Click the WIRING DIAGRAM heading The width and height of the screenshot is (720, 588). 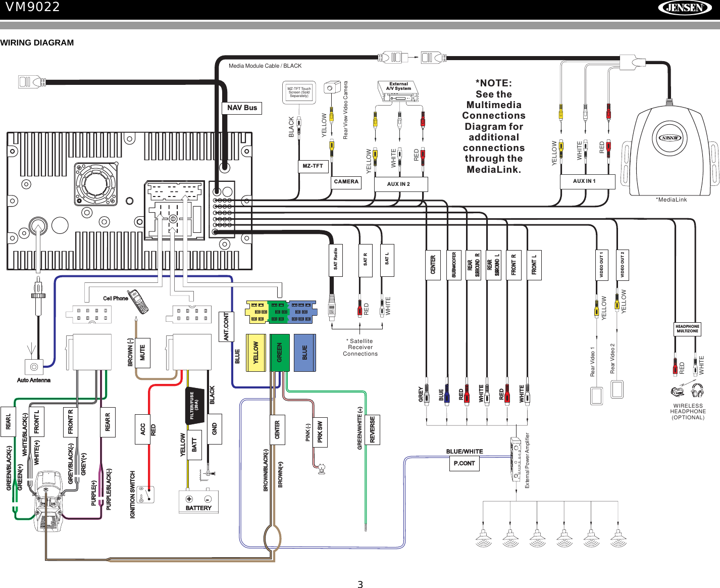(37, 42)
